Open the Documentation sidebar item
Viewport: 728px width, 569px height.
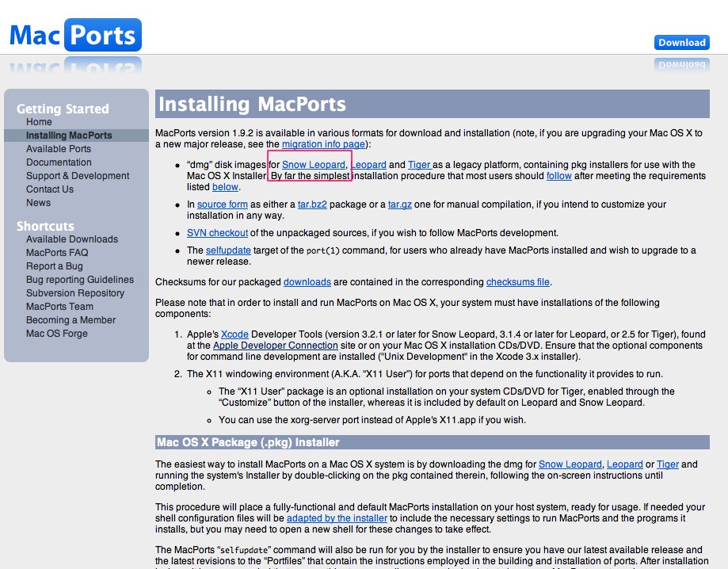(x=59, y=162)
